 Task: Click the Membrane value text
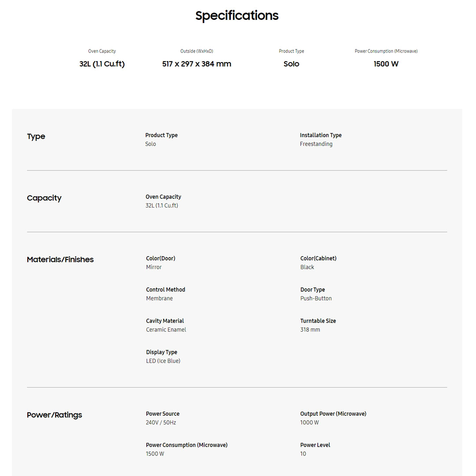pos(159,298)
